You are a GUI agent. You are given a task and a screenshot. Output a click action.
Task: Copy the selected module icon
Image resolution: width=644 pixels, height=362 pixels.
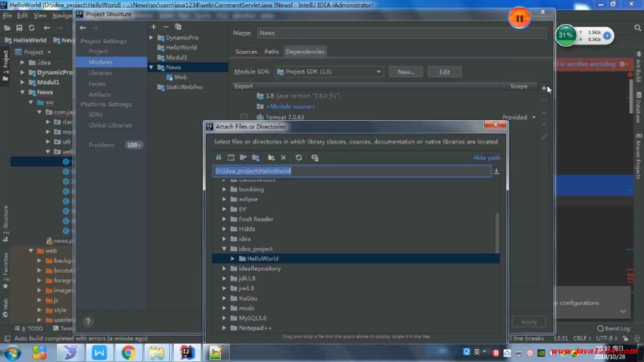point(178,27)
